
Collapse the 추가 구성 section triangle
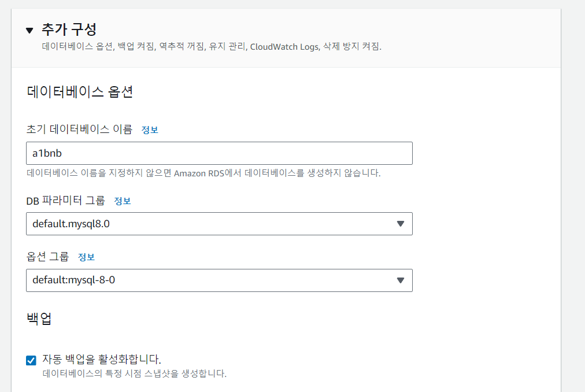(29, 30)
